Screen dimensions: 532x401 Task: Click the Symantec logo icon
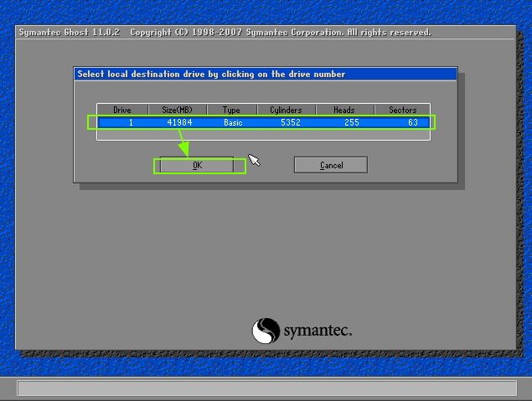pyautogui.click(x=266, y=331)
